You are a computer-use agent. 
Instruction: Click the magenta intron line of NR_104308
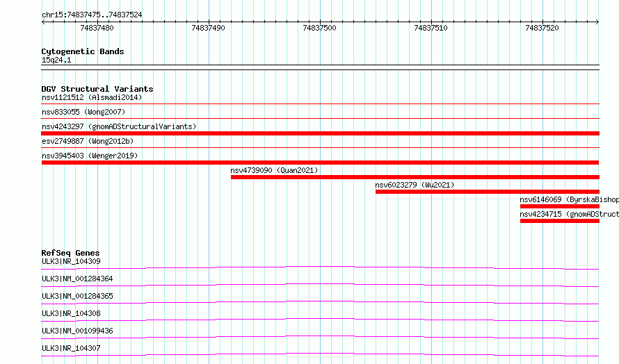[x=320, y=319]
